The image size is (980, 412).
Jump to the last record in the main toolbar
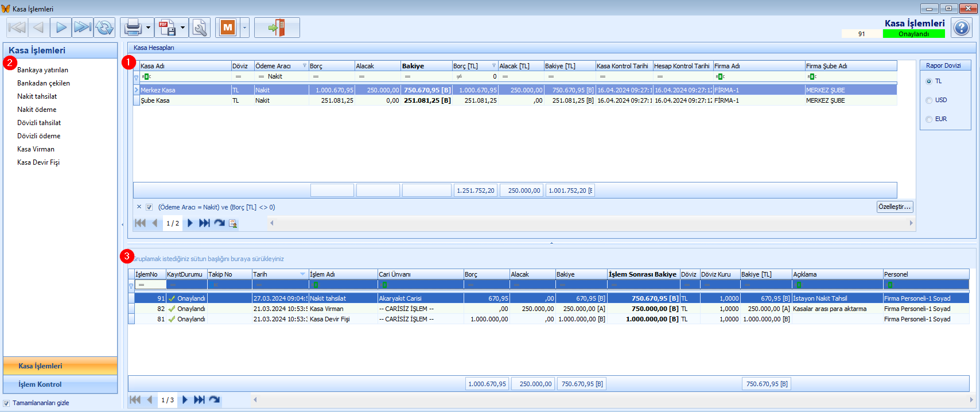[83, 27]
